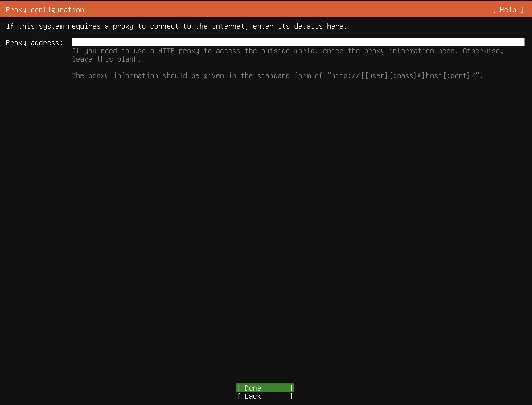Click the closing bracket next to Help
This screenshot has height=405, width=532.
522,10
